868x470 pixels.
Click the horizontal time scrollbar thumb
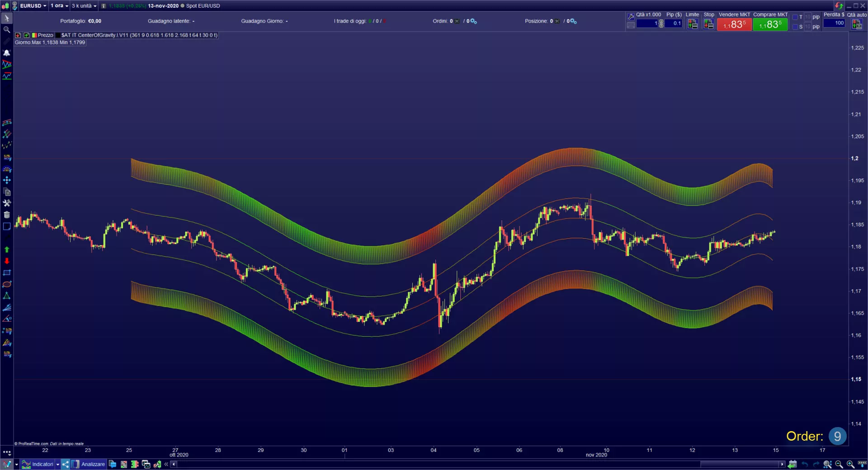(x=740, y=464)
